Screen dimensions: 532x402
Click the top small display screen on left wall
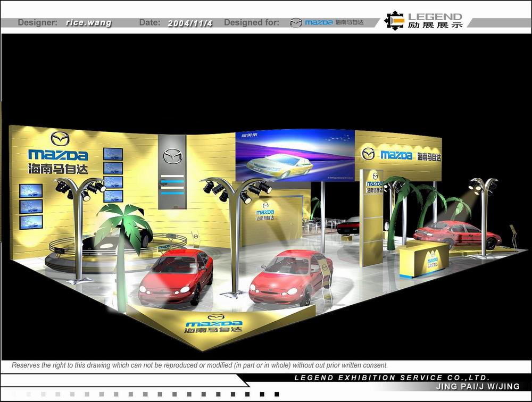pyautogui.click(x=113, y=154)
